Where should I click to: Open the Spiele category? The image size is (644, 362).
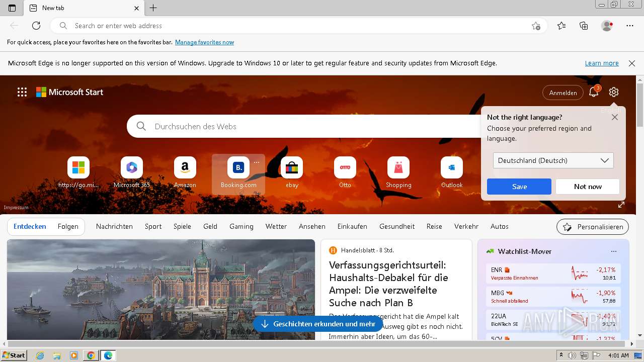click(182, 227)
